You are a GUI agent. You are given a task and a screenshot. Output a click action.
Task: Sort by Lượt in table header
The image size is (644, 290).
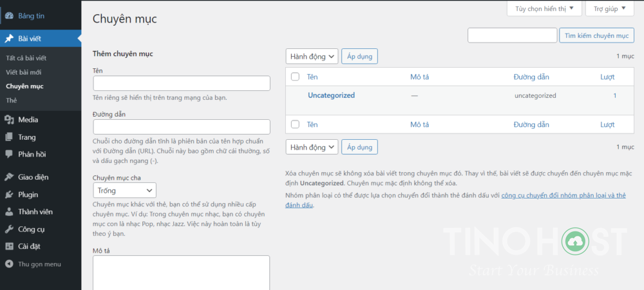(607, 77)
